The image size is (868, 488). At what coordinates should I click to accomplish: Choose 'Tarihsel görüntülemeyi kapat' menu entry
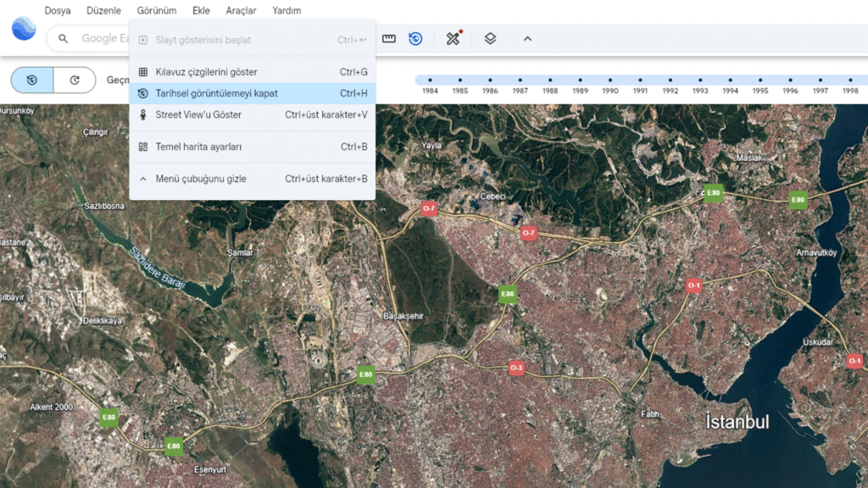coord(216,93)
